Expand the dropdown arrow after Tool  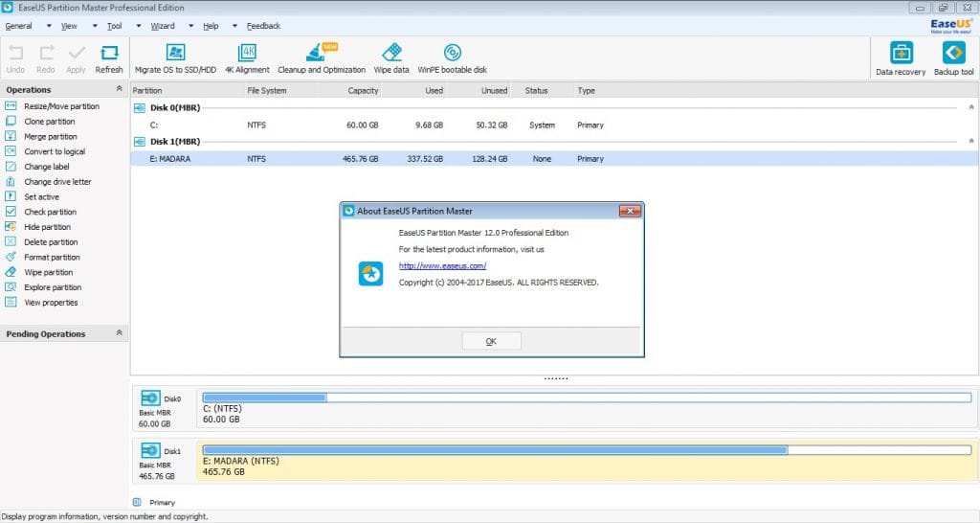(x=139, y=26)
